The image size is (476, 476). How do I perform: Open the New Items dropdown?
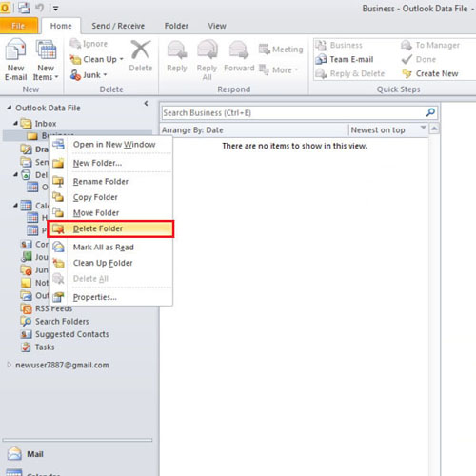tap(46, 60)
